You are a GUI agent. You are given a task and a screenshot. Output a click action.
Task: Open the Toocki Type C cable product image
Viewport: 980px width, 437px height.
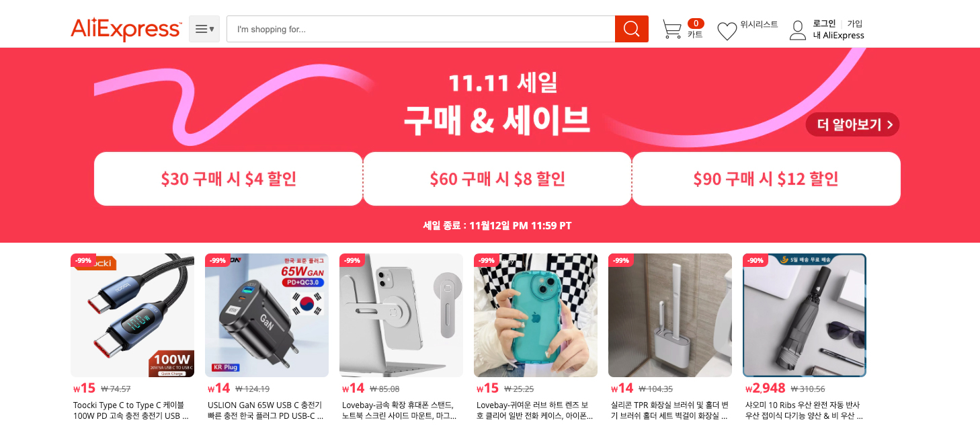[132, 315]
